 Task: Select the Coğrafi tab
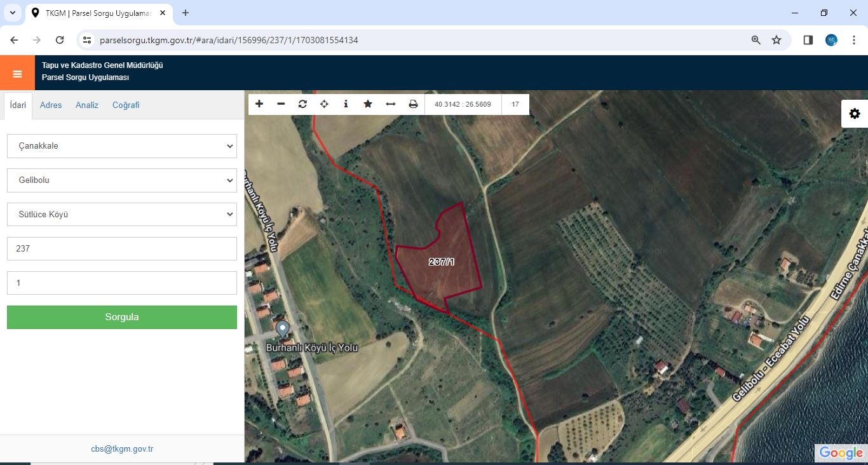pyautogui.click(x=126, y=105)
